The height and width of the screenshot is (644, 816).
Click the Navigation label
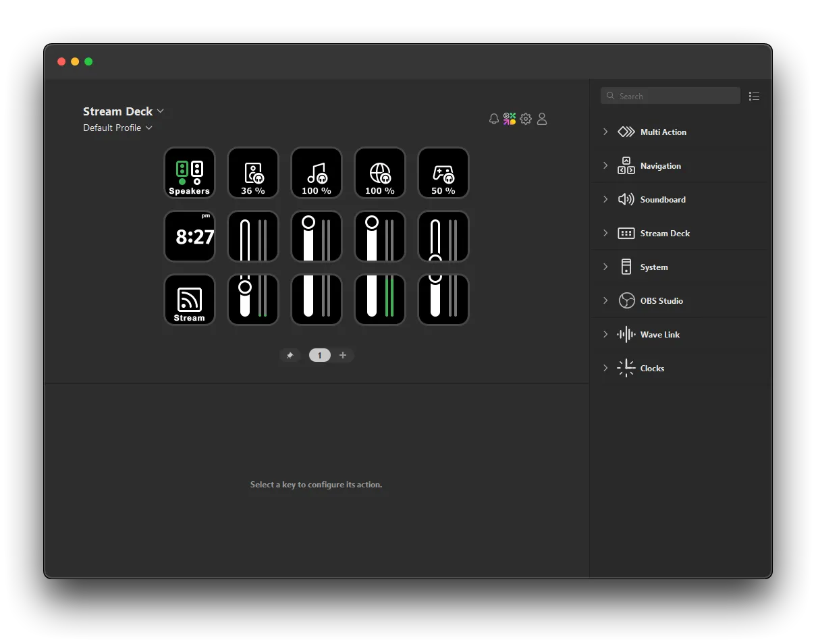coord(661,166)
